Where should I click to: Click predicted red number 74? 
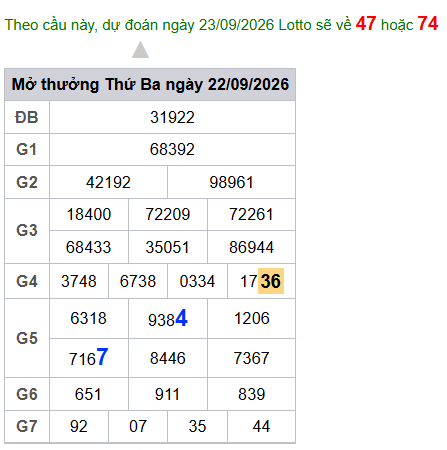coord(427,24)
